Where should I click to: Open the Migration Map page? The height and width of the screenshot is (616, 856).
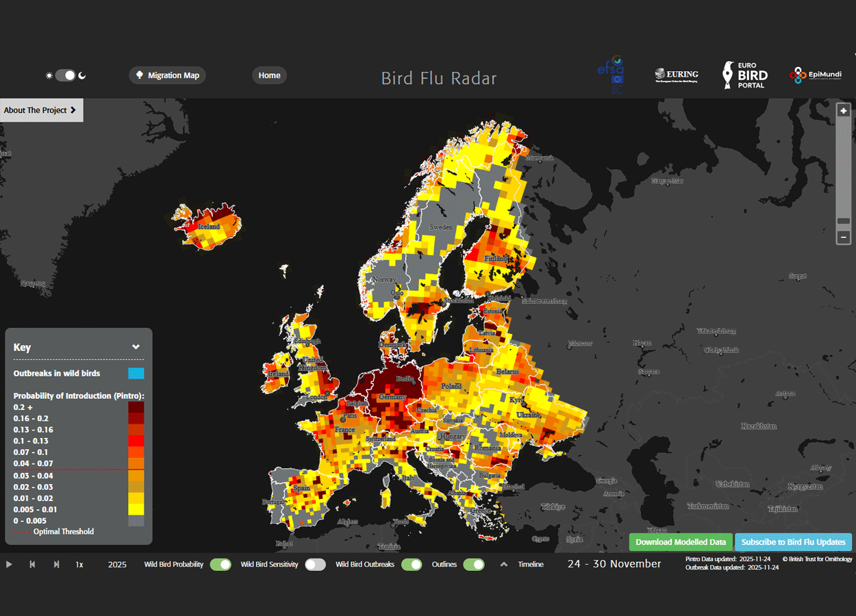click(167, 75)
